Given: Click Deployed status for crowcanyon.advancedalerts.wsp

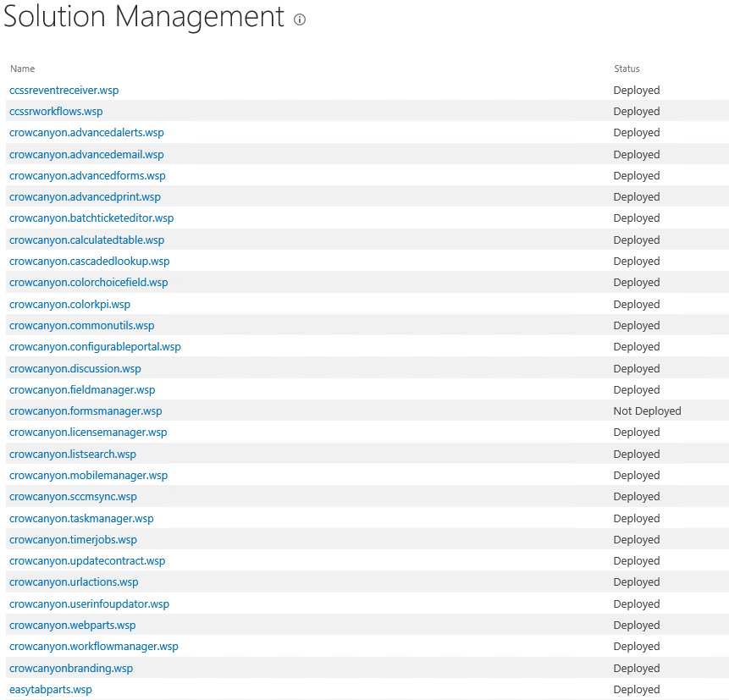Looking at the screenshot, I should pos(637,133).
